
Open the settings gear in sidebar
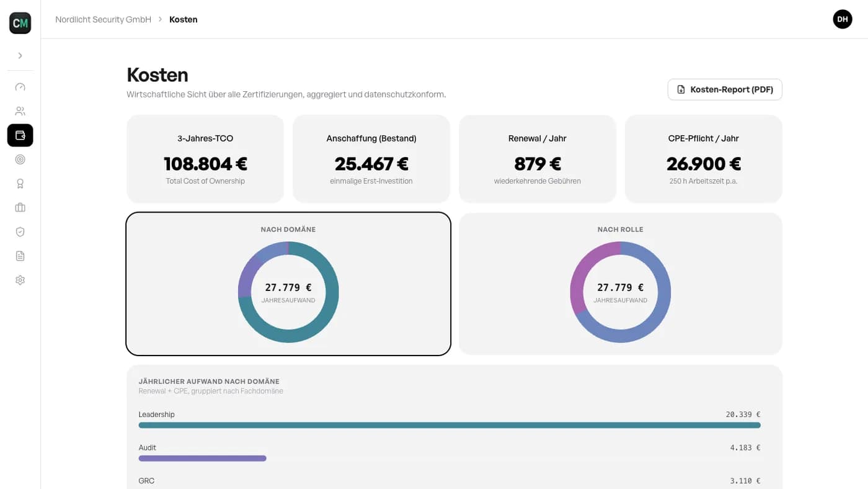(20, 280)
